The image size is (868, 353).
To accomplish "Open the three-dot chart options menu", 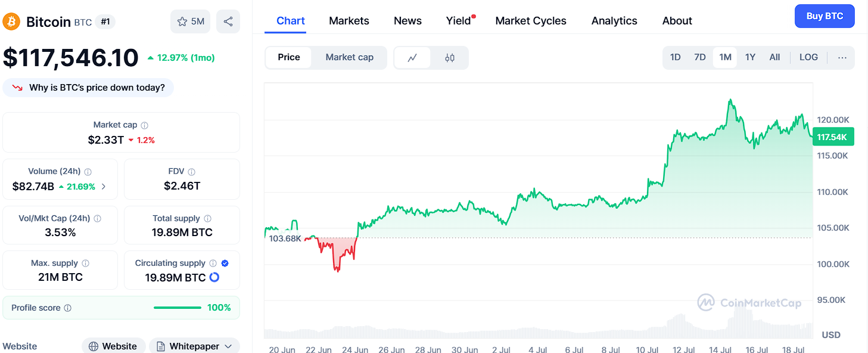I will click(842, 58).
